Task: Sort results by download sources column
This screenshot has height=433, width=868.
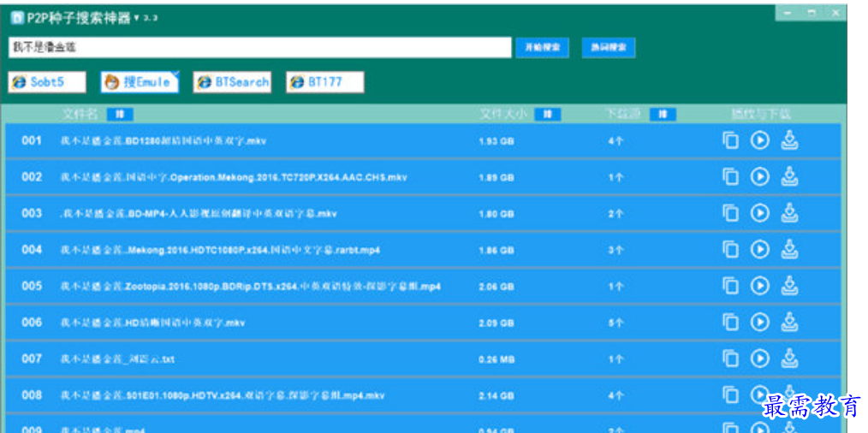Action: pos(663,114)
